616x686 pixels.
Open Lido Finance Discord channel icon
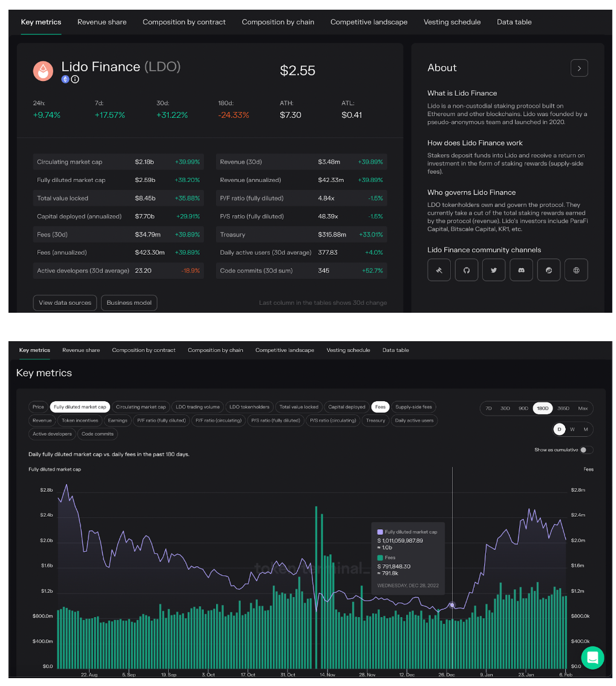[x=521, y=270]
